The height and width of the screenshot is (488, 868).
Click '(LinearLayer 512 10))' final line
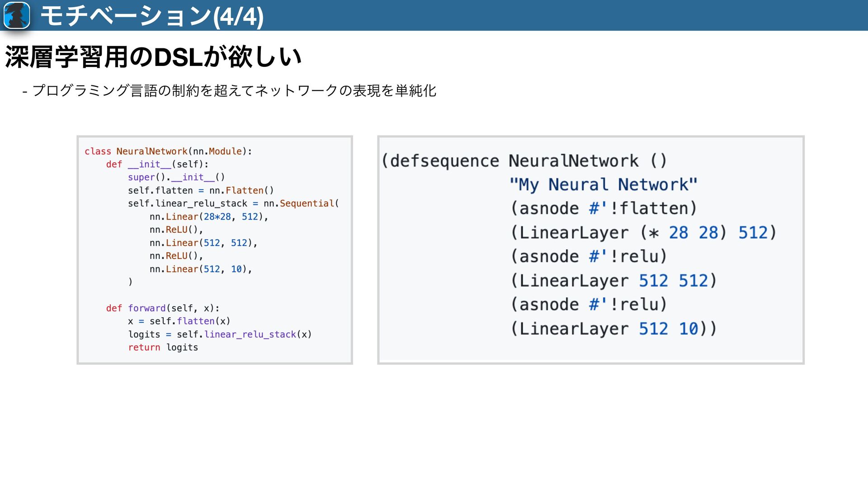coord(613,329)
